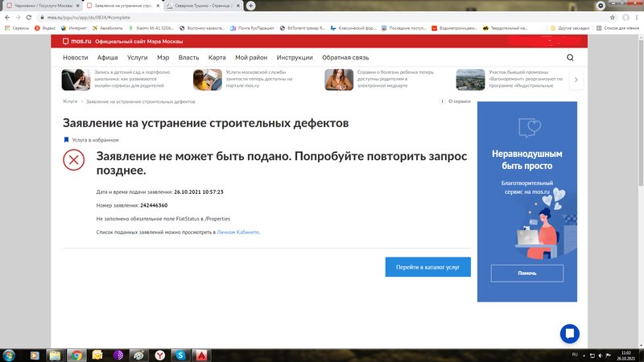Click the bookmark icon beside 'Услуга в избранном'
This screenshot has height=362, width=644.
pos(66,140)
